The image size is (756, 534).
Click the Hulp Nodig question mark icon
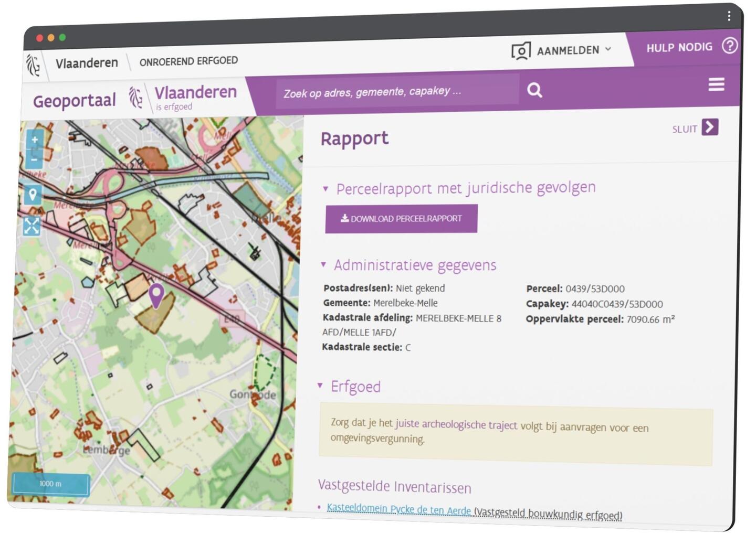coord(730,46)
